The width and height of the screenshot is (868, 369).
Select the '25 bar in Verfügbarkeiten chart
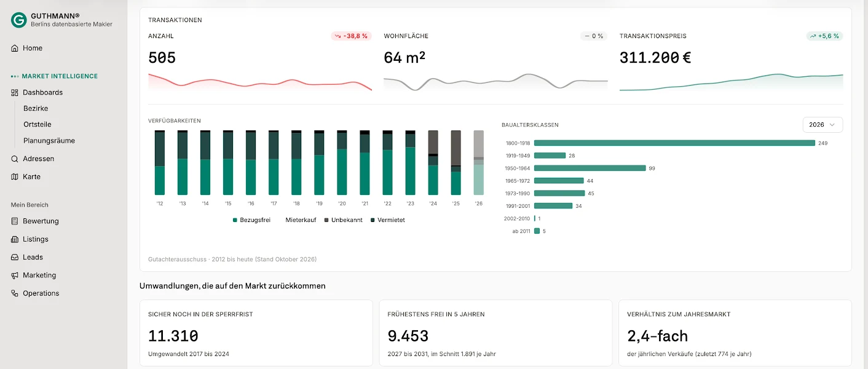click(456, 162)
